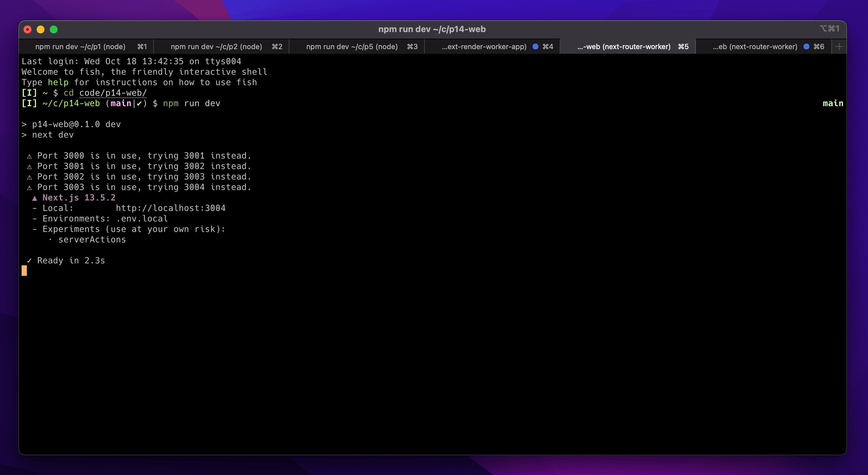Click the Experiments (use at your own risk) line
The height and width of the screenshot is (475, 868).
point(129,229)
